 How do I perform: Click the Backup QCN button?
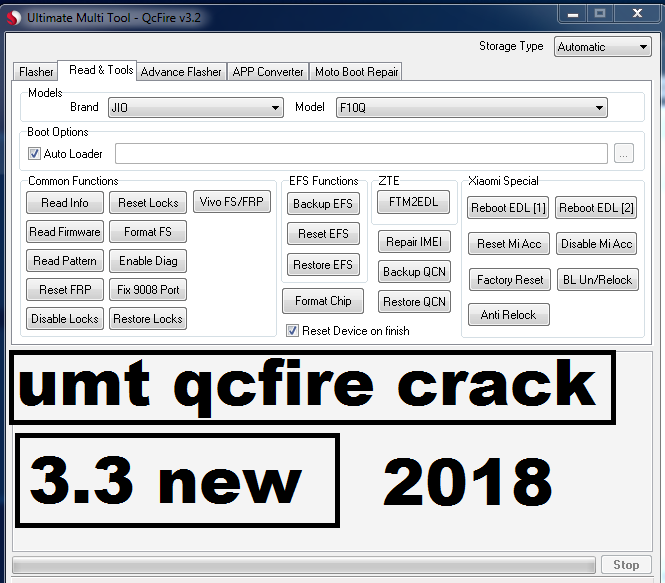414,272
